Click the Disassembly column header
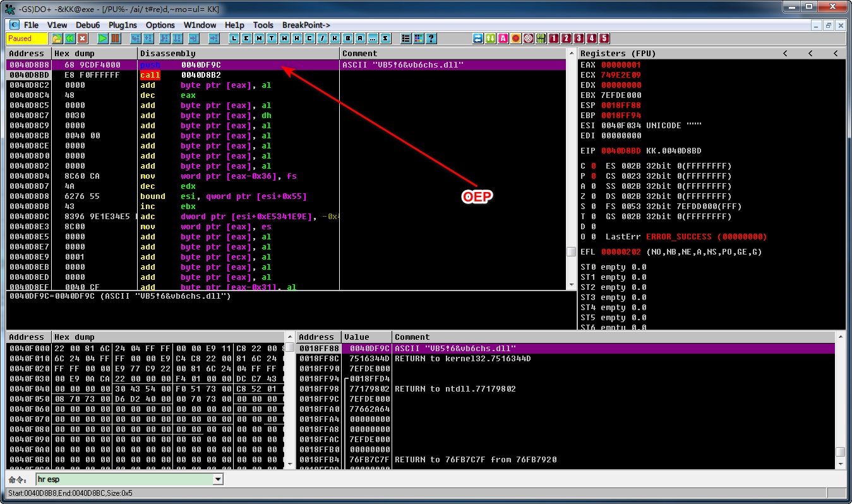 point(239,54)
